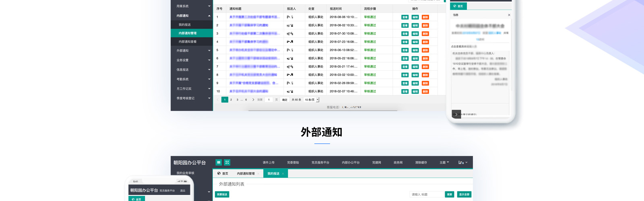Select 内部通知查看 in the sidebar

188,42
